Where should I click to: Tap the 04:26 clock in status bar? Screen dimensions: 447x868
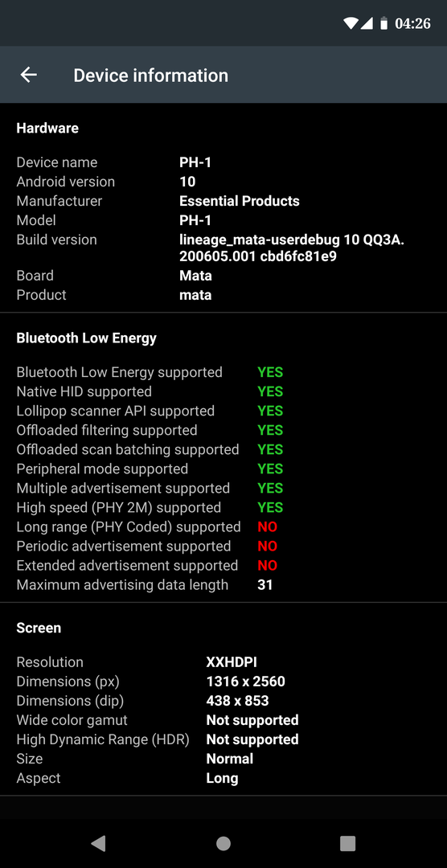tap(412, 23)
